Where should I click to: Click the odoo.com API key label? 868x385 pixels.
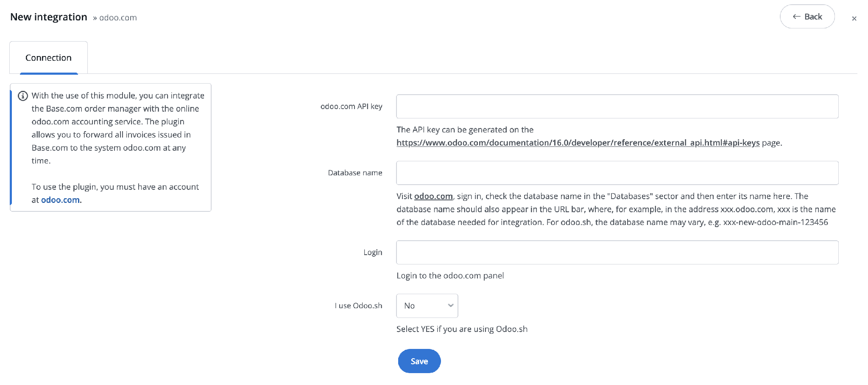(x=351, y=107)
